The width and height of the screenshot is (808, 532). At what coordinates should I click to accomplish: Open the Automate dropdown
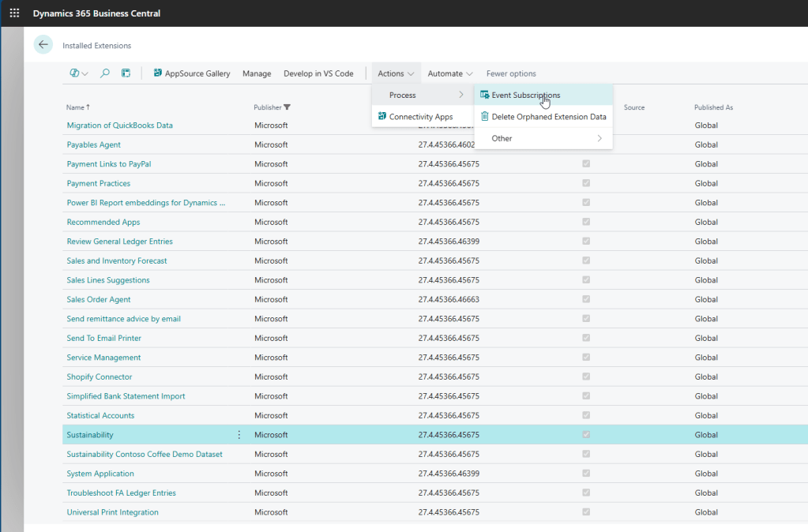coord(449,73)
